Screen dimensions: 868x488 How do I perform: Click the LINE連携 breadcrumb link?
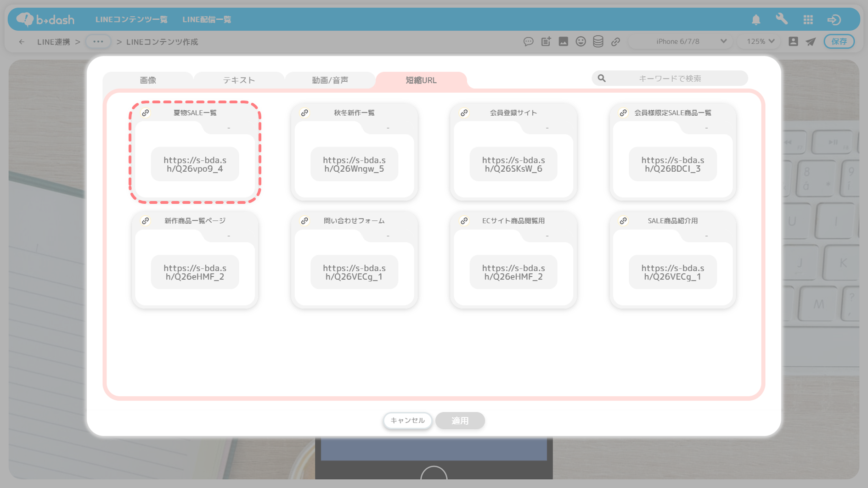(53, 42)
